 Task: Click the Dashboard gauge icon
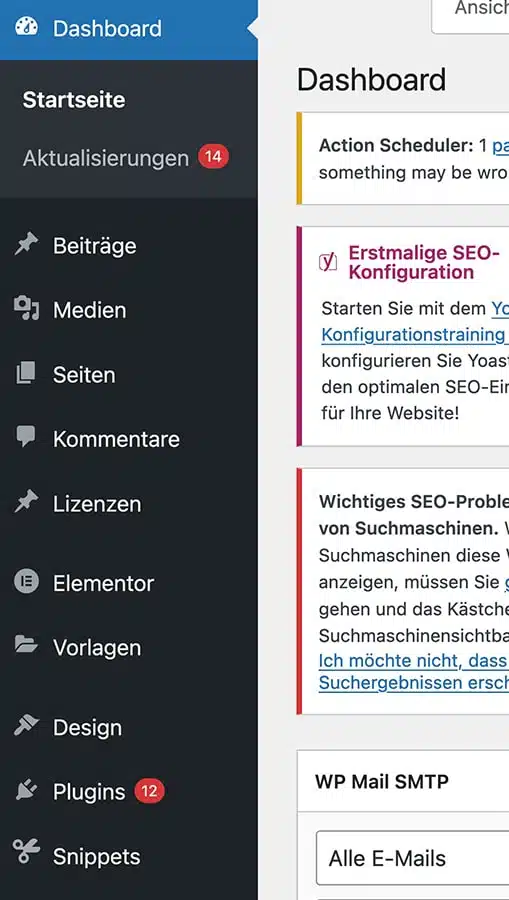[26, 28]
